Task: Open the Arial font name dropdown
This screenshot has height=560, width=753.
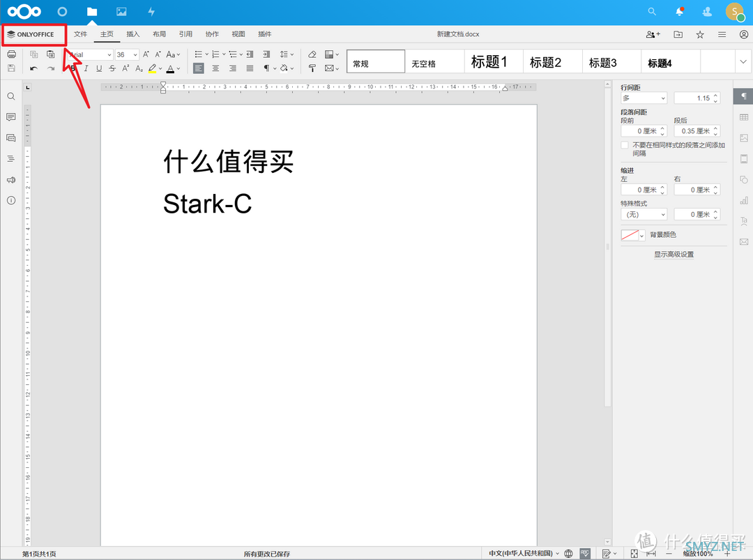Action: click(x=109, y=55)
